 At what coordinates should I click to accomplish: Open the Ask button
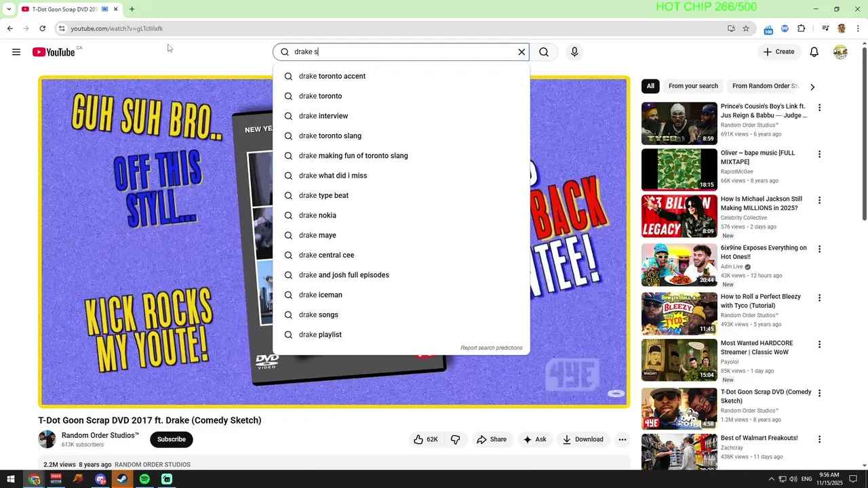[534, 439]
